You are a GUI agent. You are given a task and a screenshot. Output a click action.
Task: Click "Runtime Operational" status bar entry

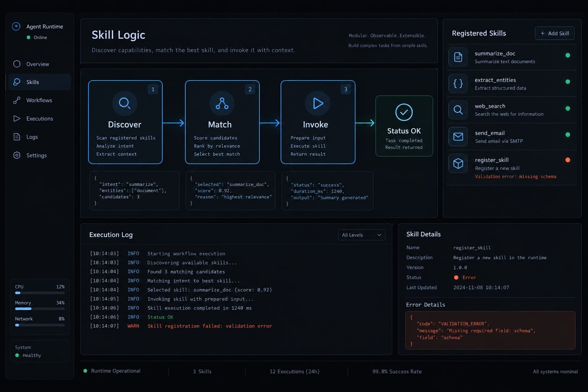(112, 371)
